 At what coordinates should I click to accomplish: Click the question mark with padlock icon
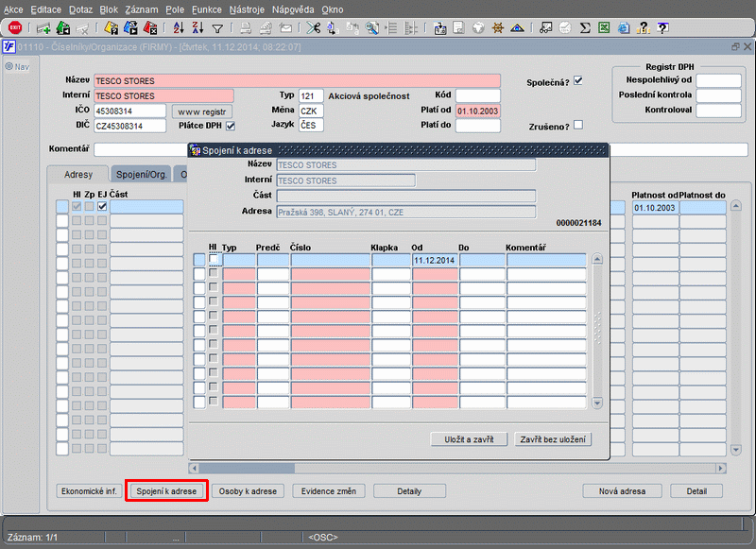tap(644, 28)
